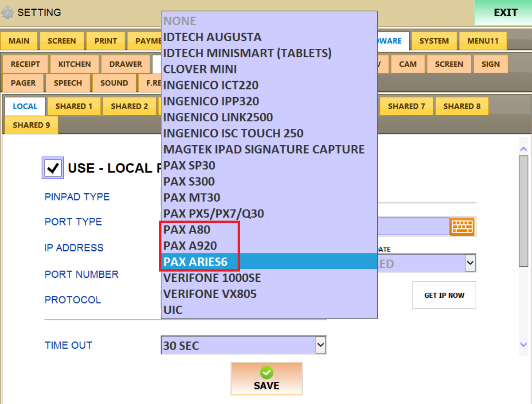Open the SCREEN sub-tab beside CAM
The height and width of the screenshot is (404, 532).
click(x=449, y=64)
